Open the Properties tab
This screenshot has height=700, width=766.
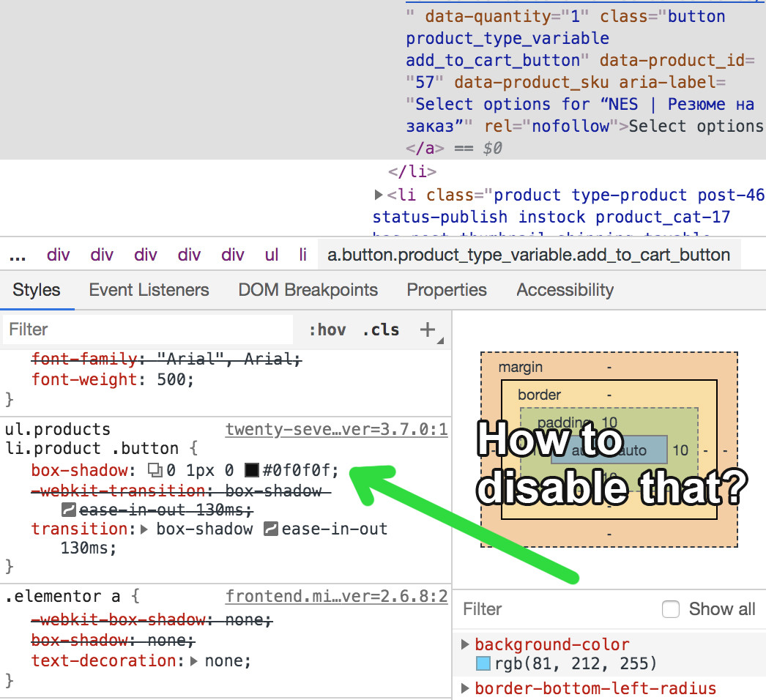tap(447, 290)
